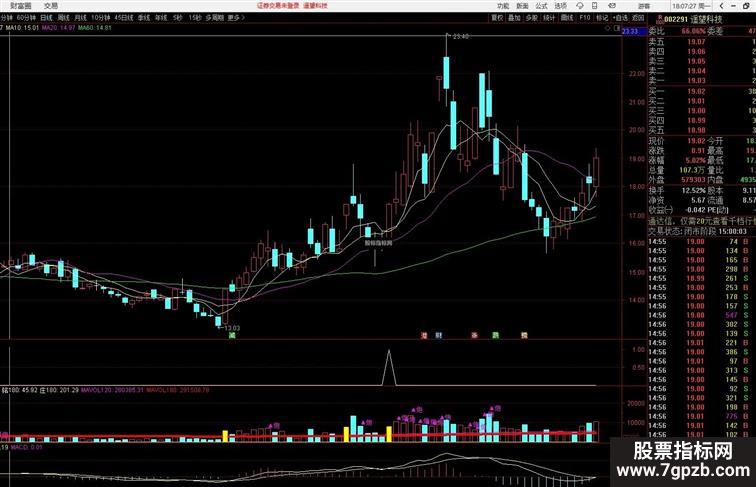Switch chart to 15秒 period
The image size is (756, 487).
click(195, 17)
